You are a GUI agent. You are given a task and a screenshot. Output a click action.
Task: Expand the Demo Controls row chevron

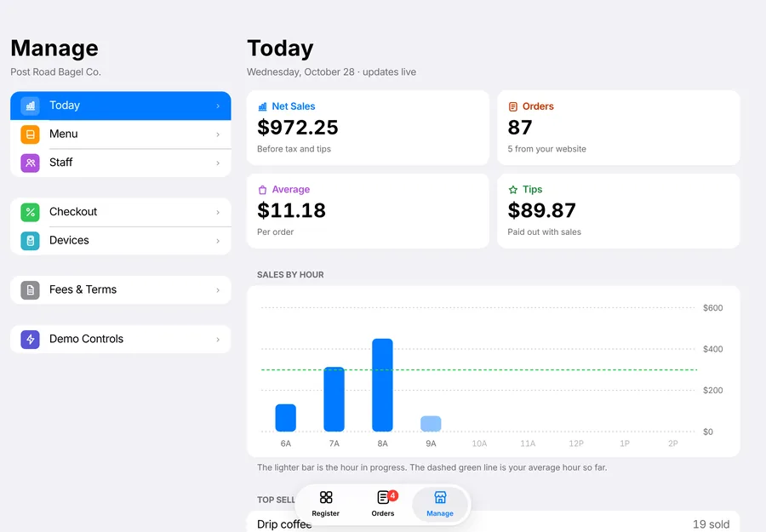(x=218, y=340)
